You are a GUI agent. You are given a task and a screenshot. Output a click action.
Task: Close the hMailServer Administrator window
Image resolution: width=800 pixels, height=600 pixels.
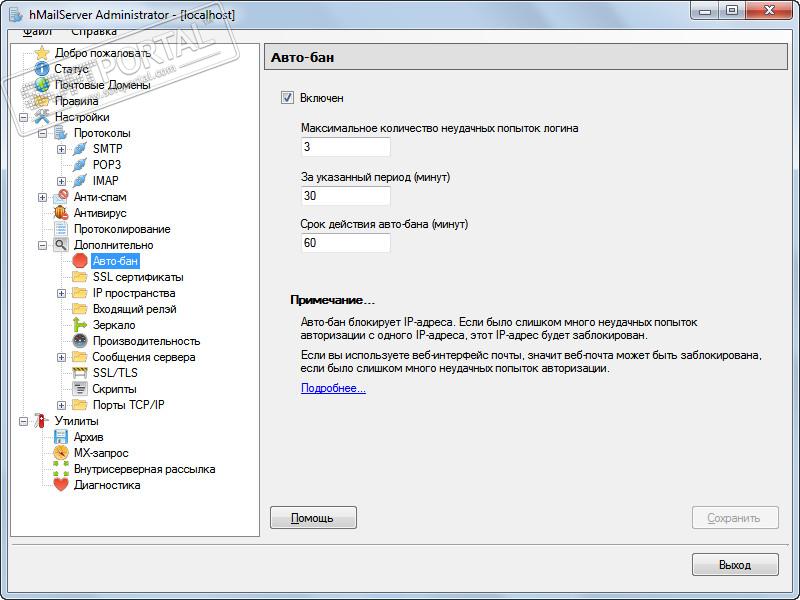pyautogui.click(x=769, y=11)
